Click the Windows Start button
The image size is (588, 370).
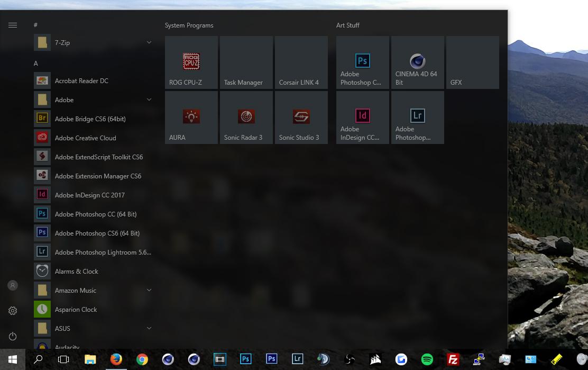click(13, 359)
